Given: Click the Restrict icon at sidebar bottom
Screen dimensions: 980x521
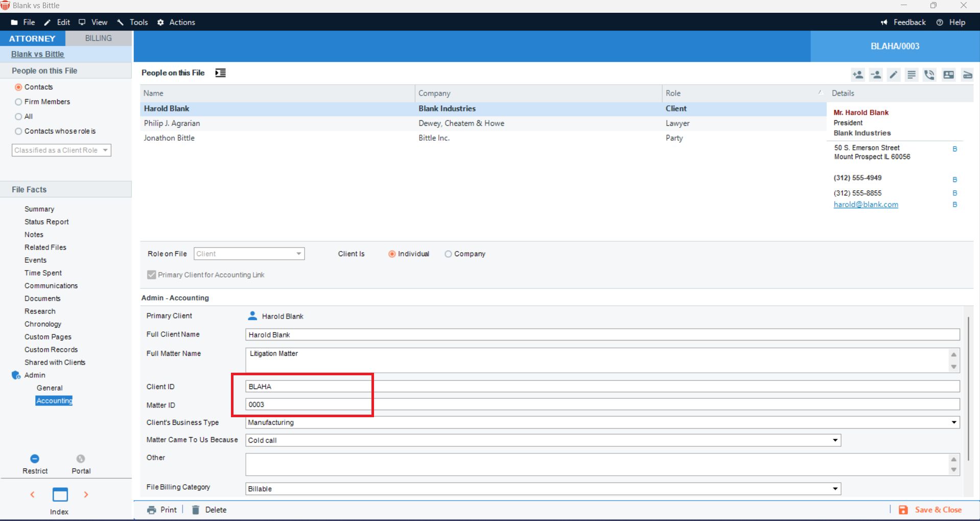Looking at the screenshot, I should [35, 459].
